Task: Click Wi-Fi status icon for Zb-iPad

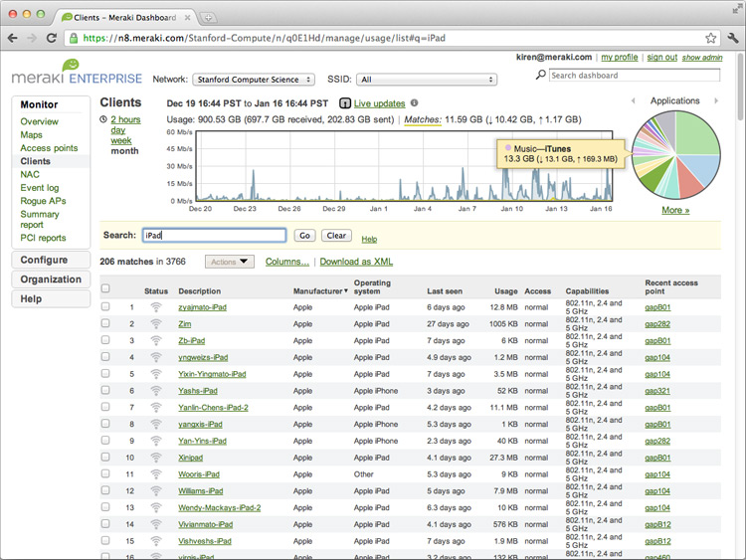Action: (155, 340)
